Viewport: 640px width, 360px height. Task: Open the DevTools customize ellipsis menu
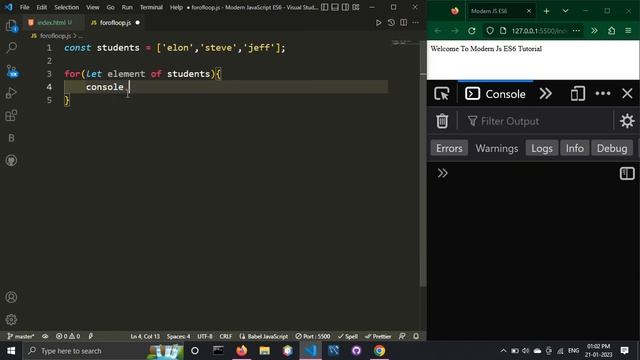[603, 94]
